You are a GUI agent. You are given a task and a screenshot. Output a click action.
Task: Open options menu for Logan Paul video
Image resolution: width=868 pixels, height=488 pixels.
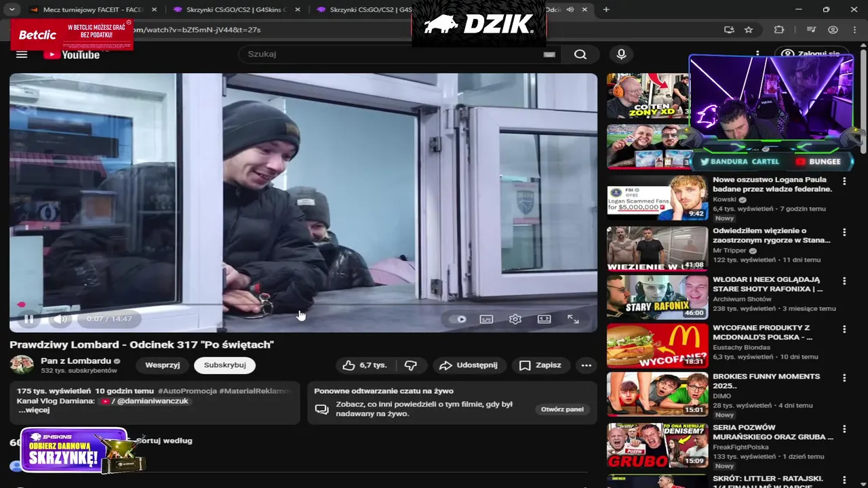click(844, 182)
